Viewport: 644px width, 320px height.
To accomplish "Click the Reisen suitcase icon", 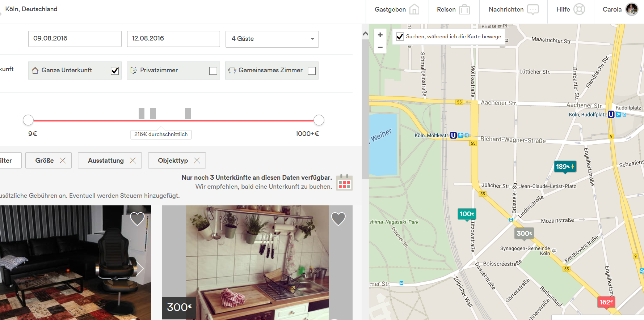I will (464, 9).
